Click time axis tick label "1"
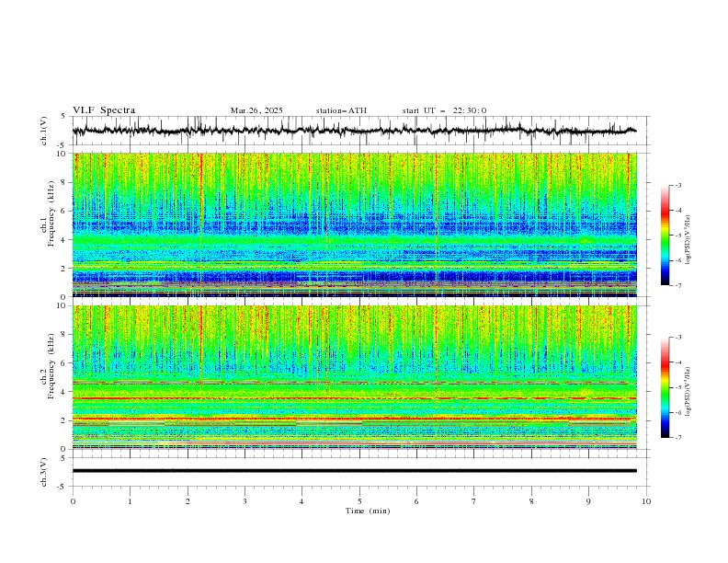This screenshot has height=563, width=728. tap(130, 501)
